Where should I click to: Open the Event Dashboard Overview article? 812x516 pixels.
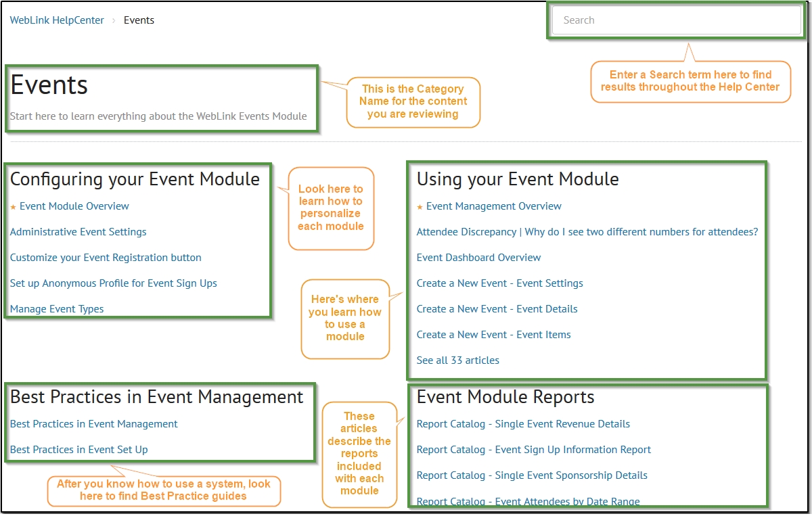tap(479, 258)
